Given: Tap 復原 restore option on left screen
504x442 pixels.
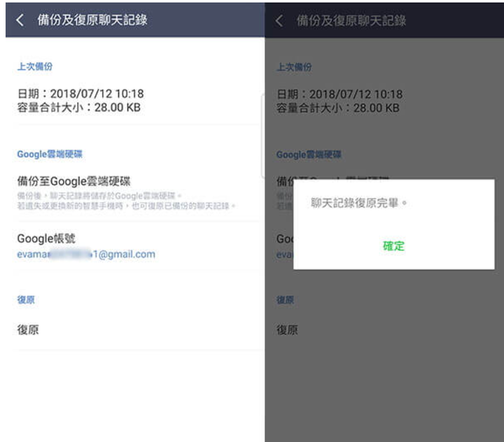Looking at the screenshot, I should 28,329.
